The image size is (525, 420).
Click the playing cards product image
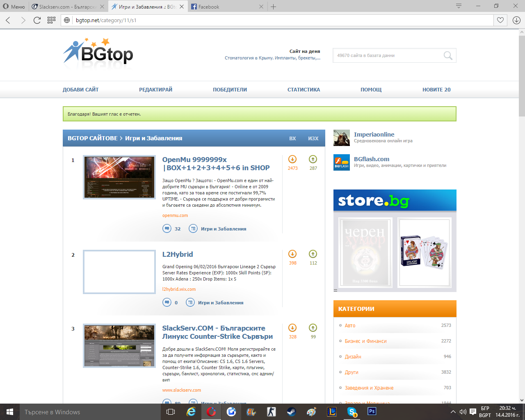click(x=425, y=253)
